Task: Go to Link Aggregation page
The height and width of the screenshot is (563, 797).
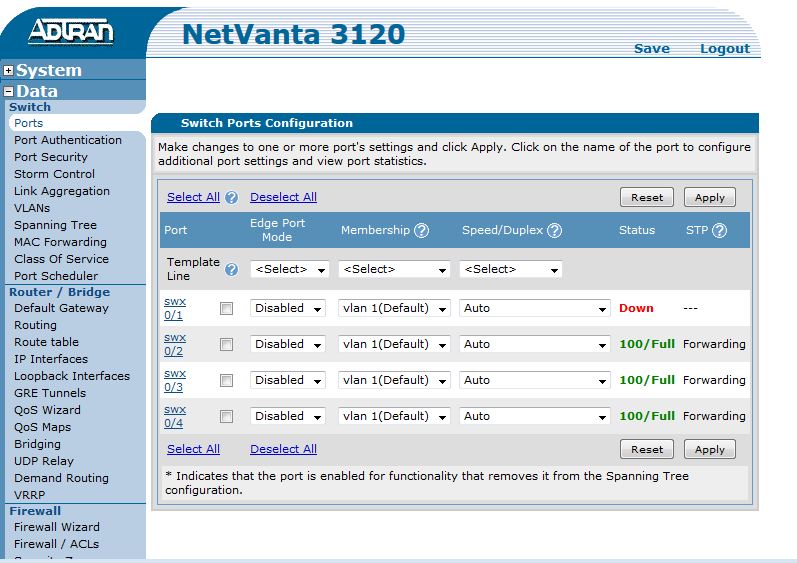Action: 62,192
